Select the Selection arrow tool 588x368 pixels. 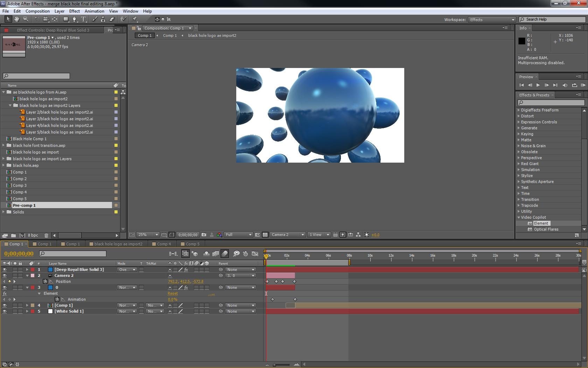pyautogui.click(x=8, y=19)
